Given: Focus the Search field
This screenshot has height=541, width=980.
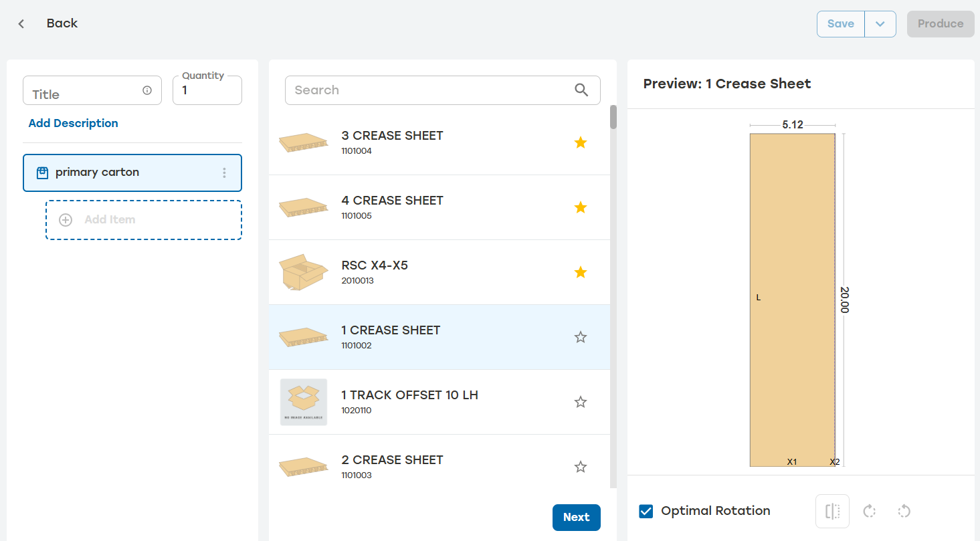Looking at the screenshot, I should point(443,90).
